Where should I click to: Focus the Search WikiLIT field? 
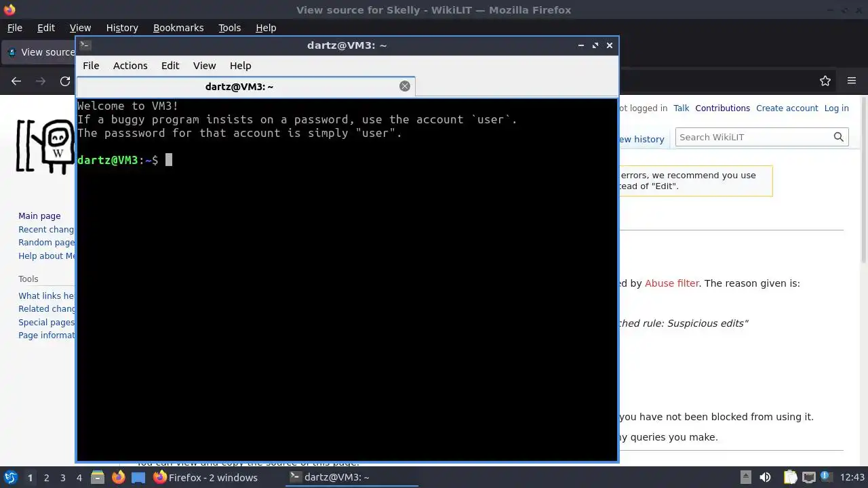(754, 137)
